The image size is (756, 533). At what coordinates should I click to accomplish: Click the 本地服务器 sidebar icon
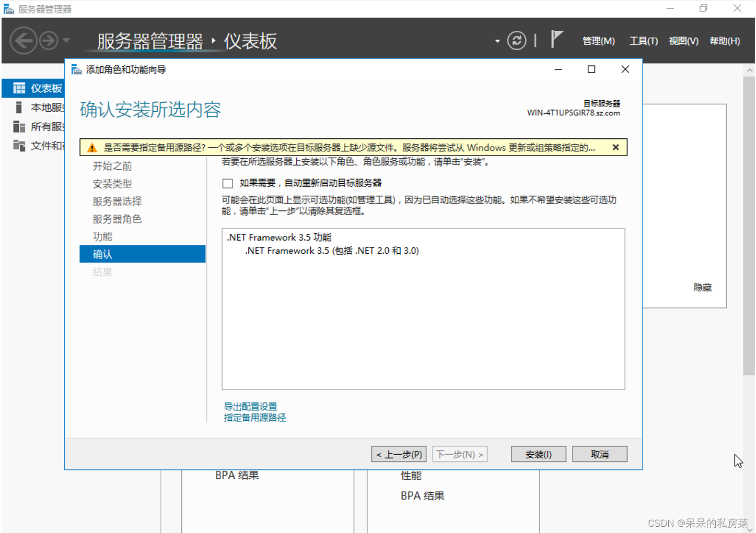pos(19,108)
